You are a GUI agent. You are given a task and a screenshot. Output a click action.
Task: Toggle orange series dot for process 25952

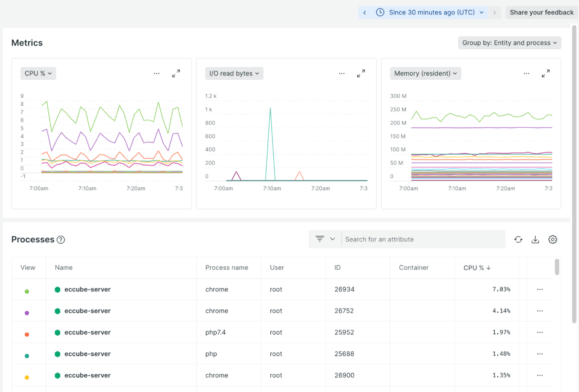coord(27,334)
